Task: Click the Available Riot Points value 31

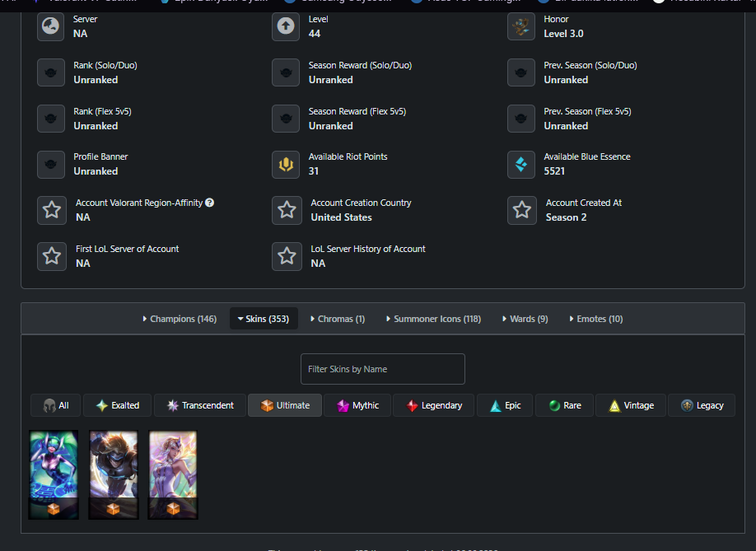Action: coord(314,171)
